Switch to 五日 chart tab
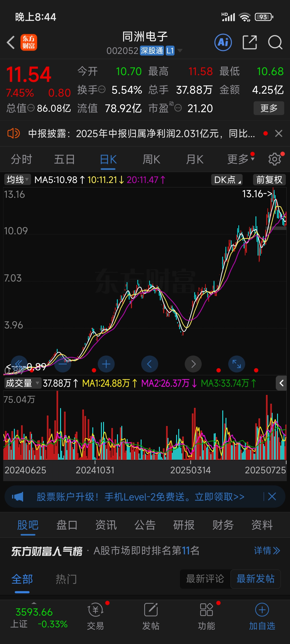290x644 pixels. (x=64, y=159)
